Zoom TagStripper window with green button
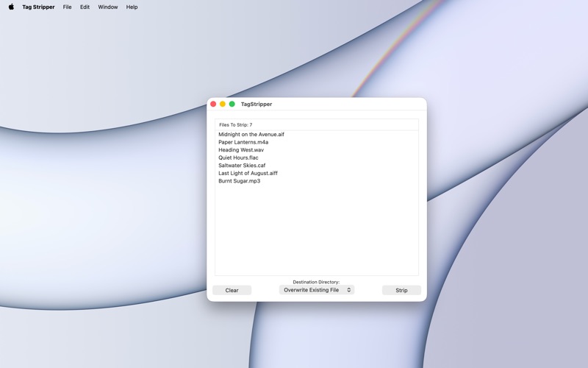This screenshot has width=588, height=368. [232, 104]
